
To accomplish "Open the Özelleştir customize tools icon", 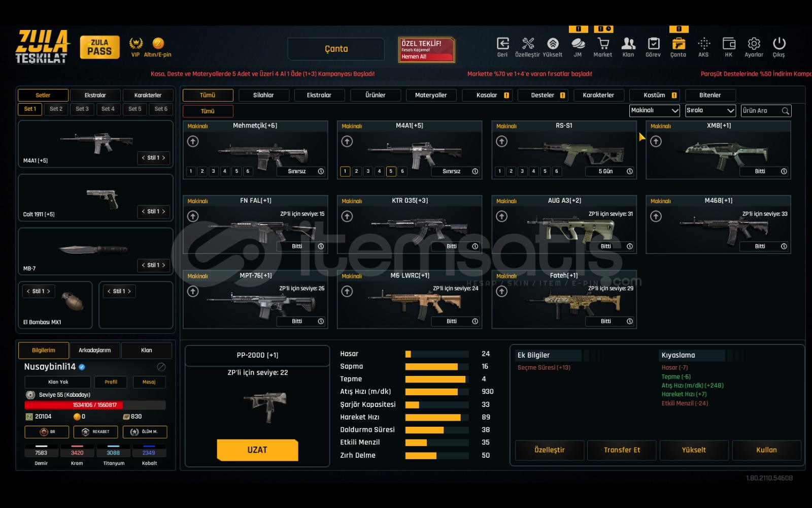I will [528, 44].
